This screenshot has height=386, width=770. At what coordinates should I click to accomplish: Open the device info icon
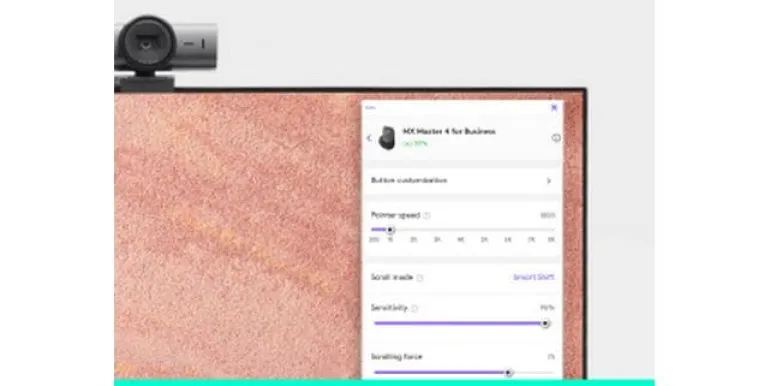click(x=556, y=138)
